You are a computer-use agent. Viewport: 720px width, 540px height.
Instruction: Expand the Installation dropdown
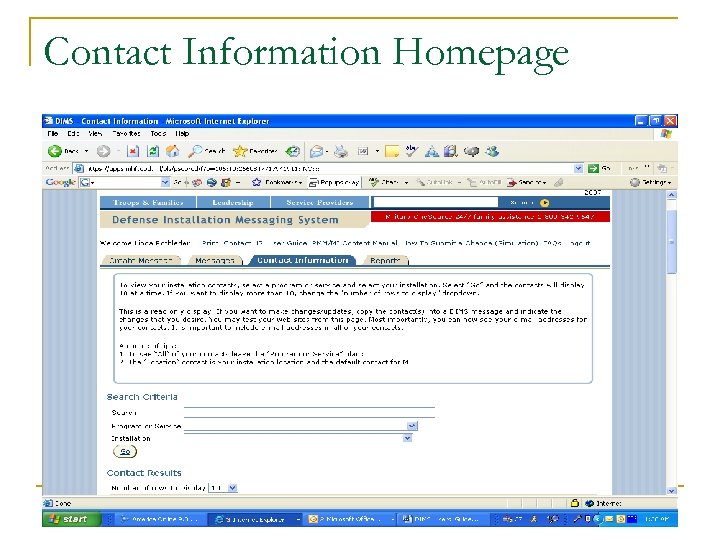pyautogui.click(x=407, y=438)
